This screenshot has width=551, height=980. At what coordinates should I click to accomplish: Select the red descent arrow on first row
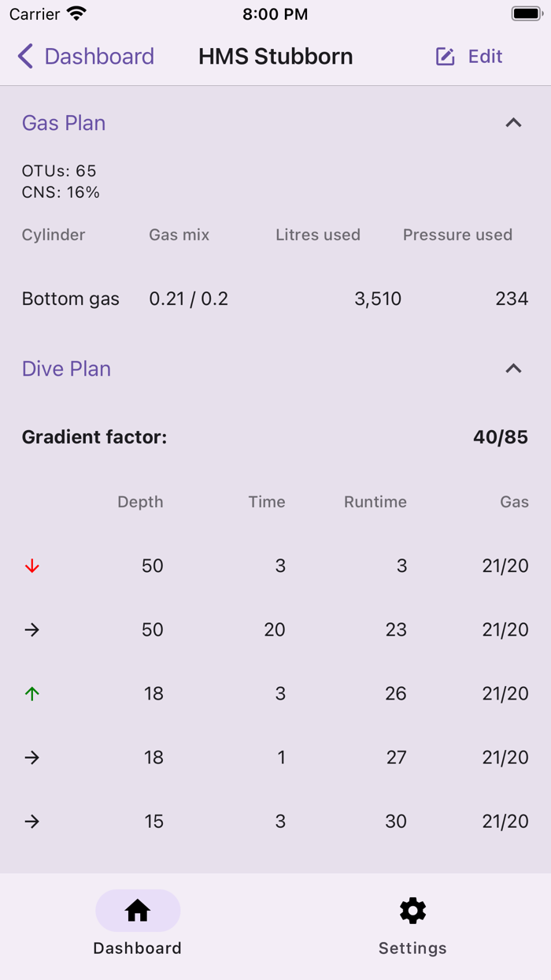point(31,566)
